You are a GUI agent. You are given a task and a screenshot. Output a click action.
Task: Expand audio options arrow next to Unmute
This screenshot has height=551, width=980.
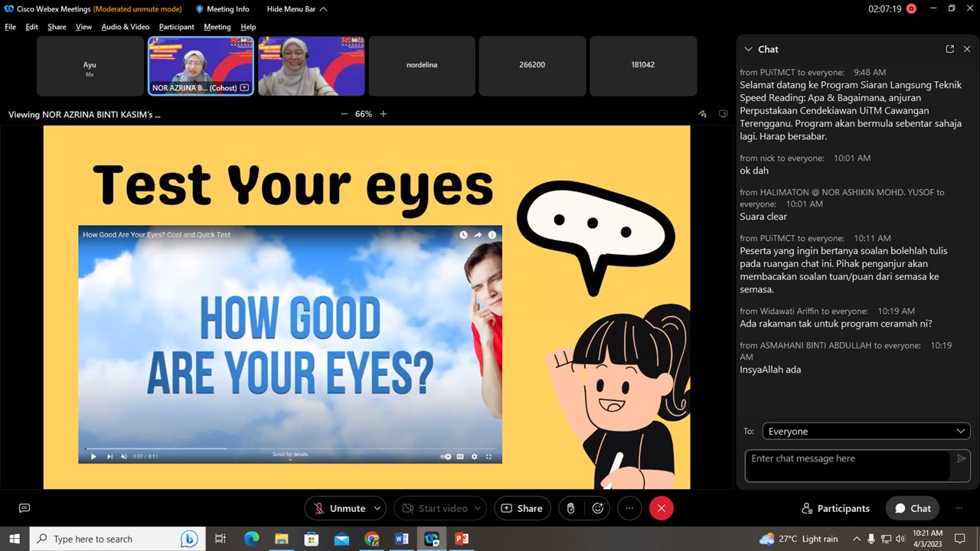point(377,508)
